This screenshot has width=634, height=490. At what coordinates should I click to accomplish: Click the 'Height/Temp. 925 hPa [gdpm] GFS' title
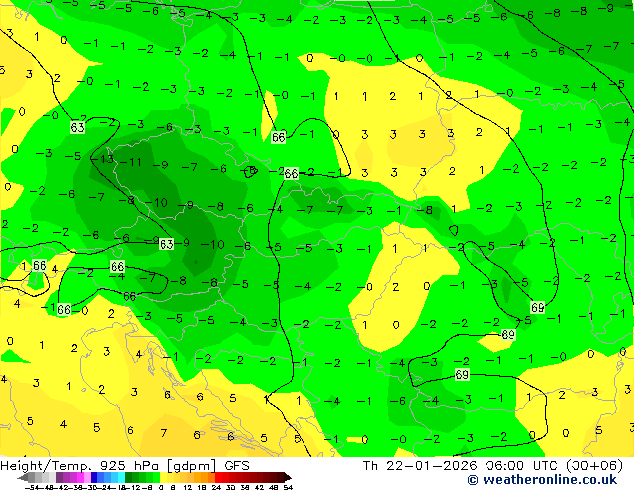pos(125,466)
